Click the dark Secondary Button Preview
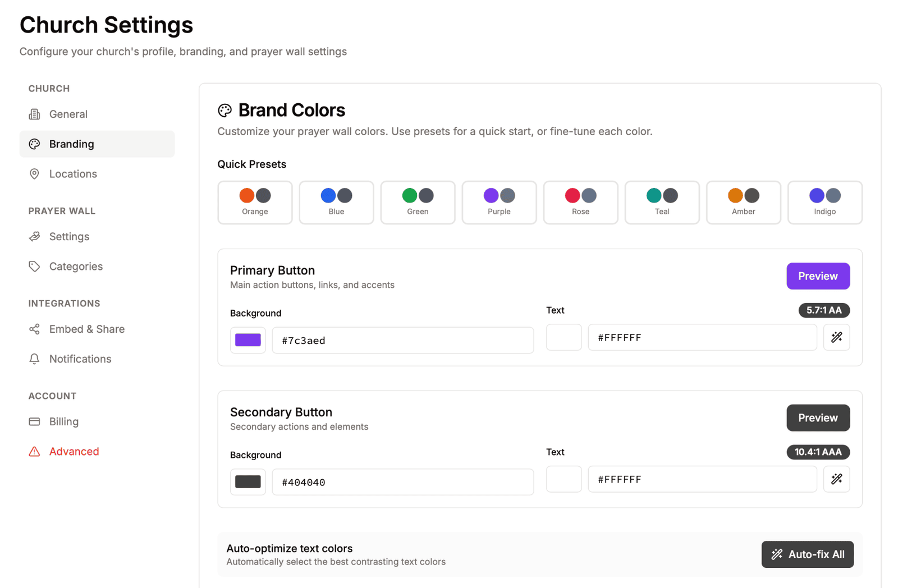This screenshot has width=898, height=588. point(818,418)
